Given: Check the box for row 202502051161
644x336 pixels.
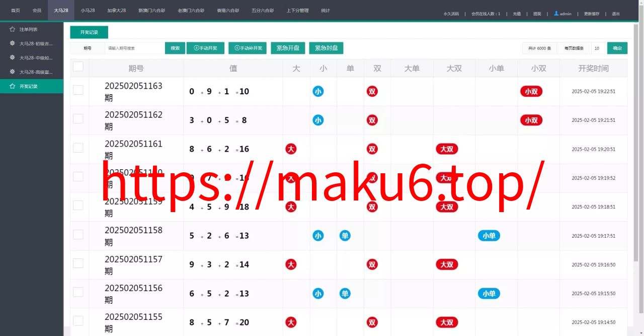Looking at the screenshot, I should coord(78,148).
